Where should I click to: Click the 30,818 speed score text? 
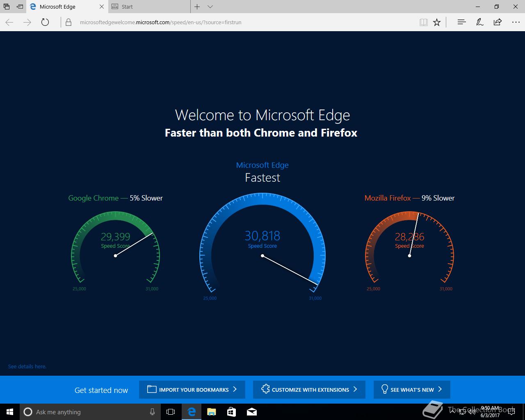coord(262,236)
